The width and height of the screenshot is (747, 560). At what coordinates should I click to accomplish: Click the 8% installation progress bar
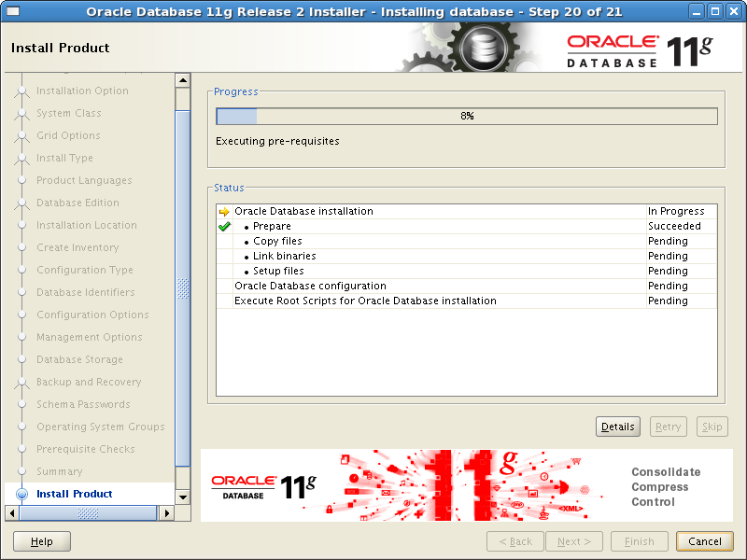coord(467,116)
